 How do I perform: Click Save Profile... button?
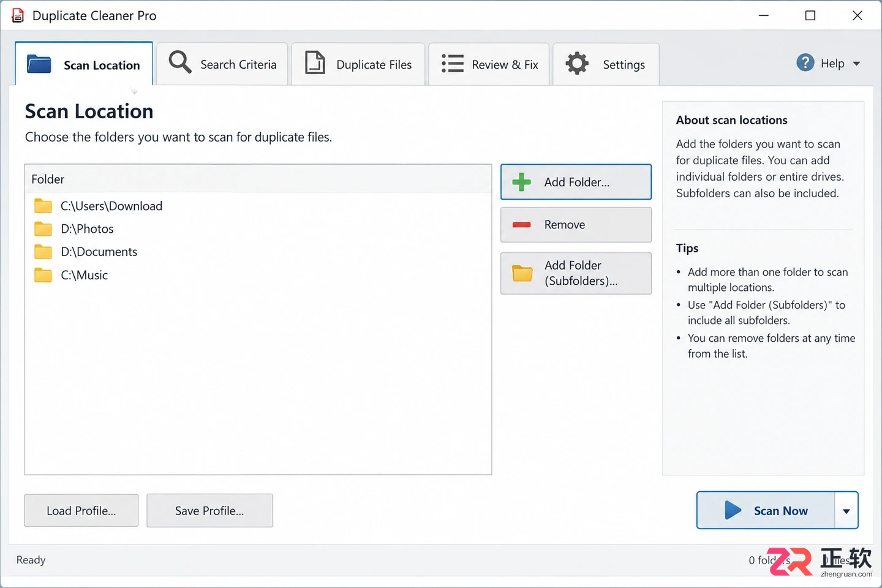pos(209,511)
